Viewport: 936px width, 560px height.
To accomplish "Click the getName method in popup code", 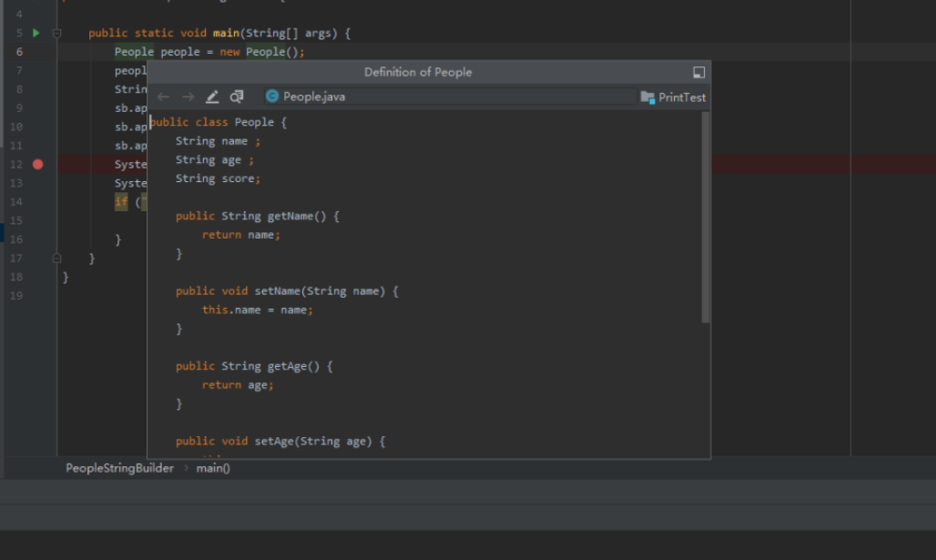I will coord(290,216).
